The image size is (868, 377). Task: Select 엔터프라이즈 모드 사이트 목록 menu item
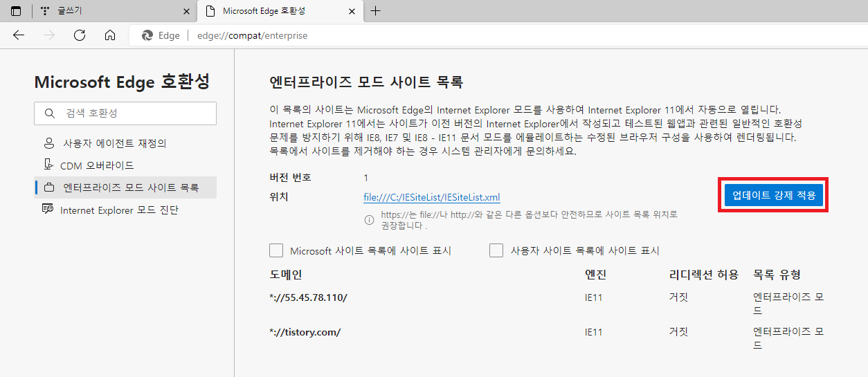(125, 187)
